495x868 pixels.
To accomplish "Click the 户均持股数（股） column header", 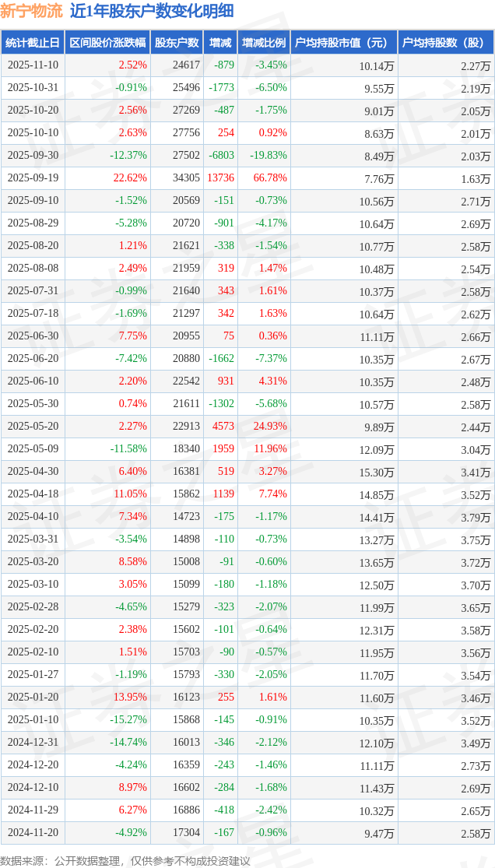I will (445, 43).
